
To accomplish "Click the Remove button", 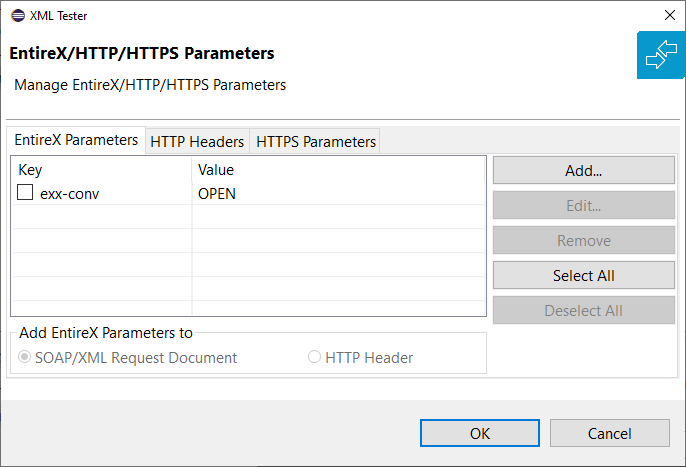I will (x=584, y=241).
